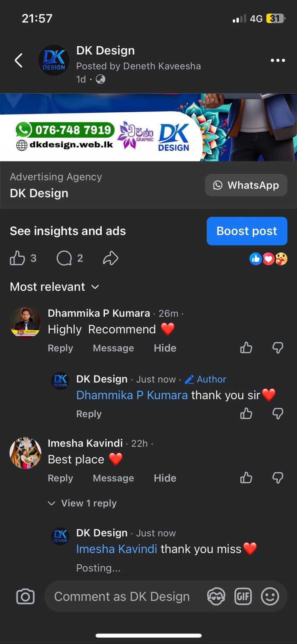This screenshot has width=297, height=644.
Task: Tap the back arrow icon
Action: click(x=18, y=60)
